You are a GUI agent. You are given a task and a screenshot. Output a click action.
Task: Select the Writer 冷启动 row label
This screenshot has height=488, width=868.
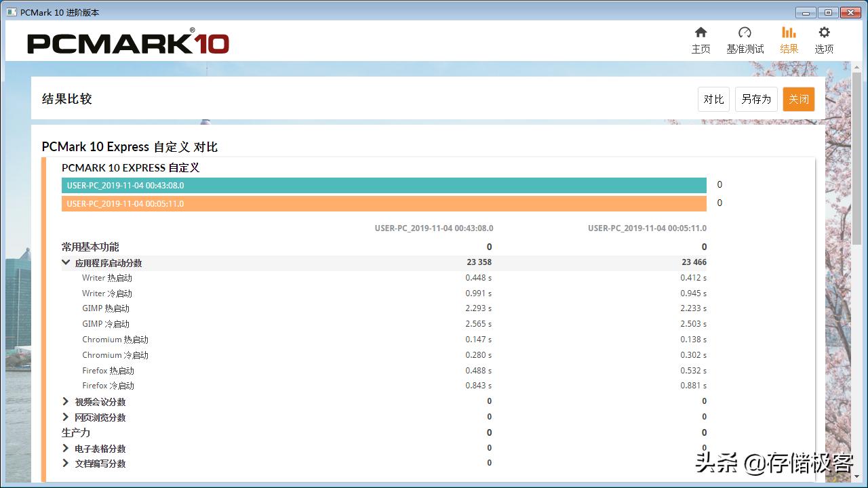coord(107,293)
